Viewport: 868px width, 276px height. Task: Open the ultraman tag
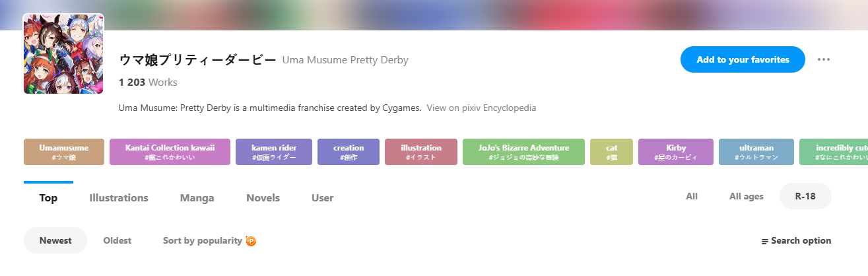[756, 152]
